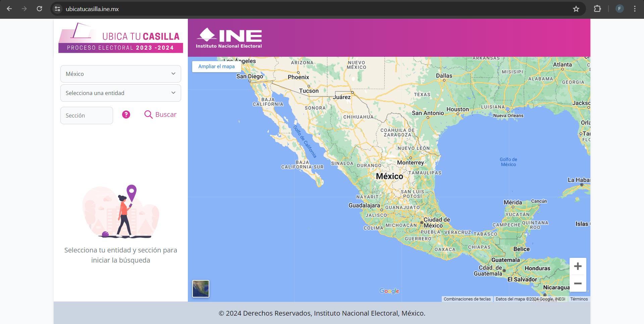Click the pink question mark help icon
Viewport: 644px width, 324px height.
click(126, 115)
